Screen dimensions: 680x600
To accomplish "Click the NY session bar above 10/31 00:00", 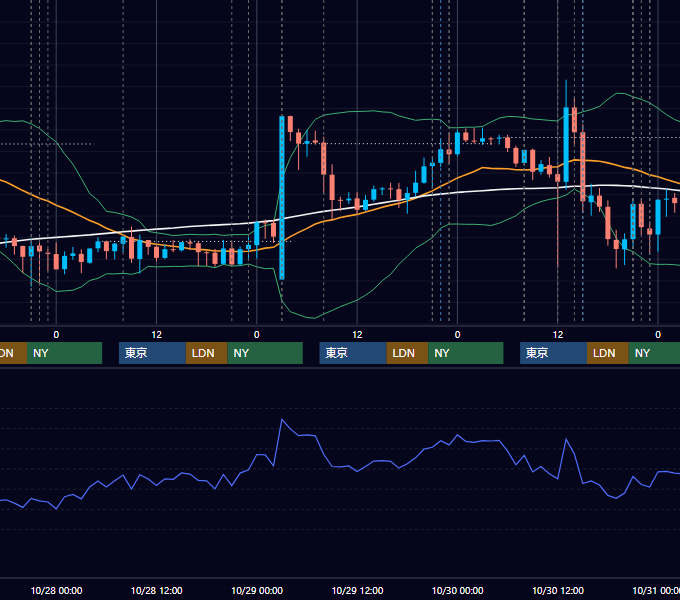I will tap(654, 353).
